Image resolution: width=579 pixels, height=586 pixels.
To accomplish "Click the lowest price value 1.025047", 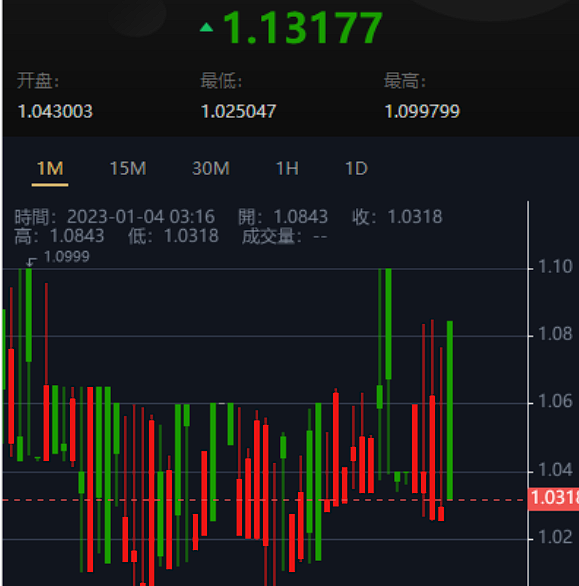I will point(238,111).
